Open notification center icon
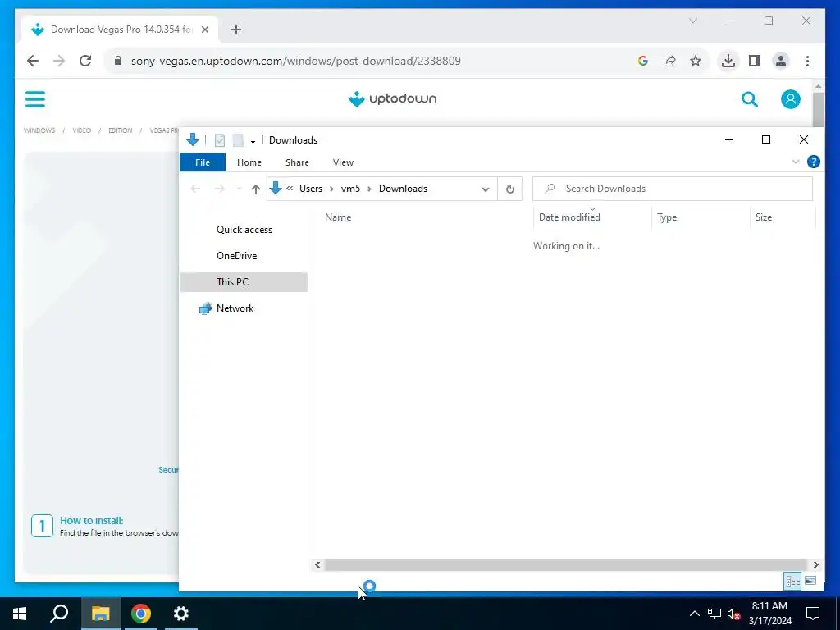This screenshot has width=840, height=630. pyautogui.click(x=813, y=614)
